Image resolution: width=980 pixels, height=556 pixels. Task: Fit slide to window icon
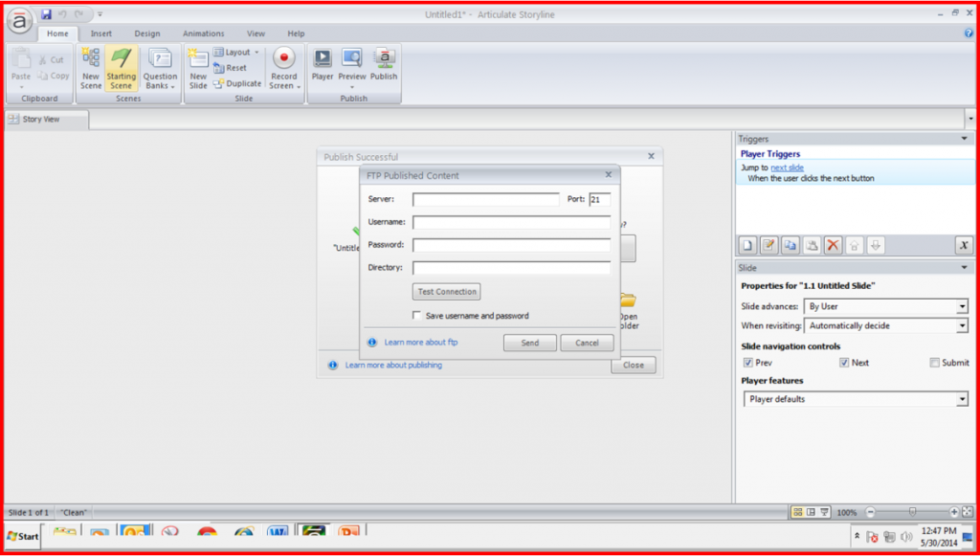[967, 512]
